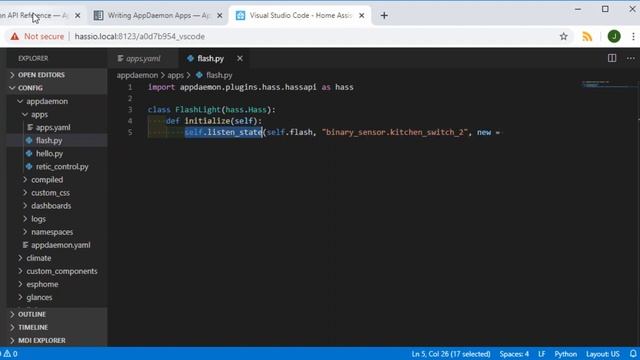Expand the TIMELINE section
The image size is (640, 360).
pos(57,327)
